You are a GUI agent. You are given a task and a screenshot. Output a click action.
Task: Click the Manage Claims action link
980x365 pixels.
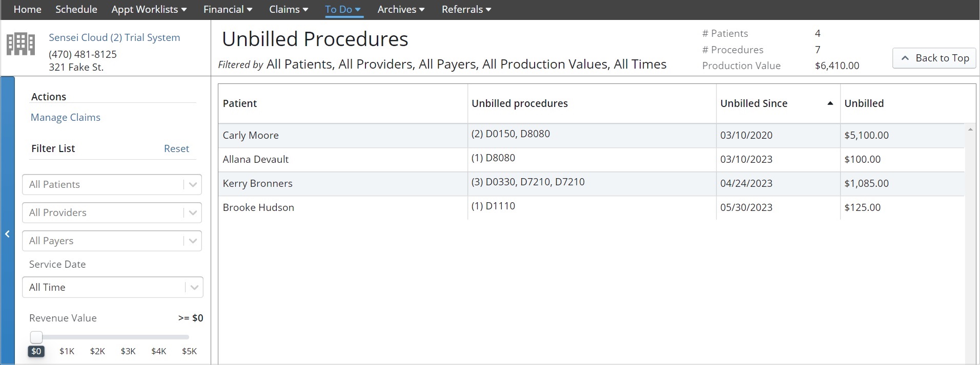pos(66,117)
